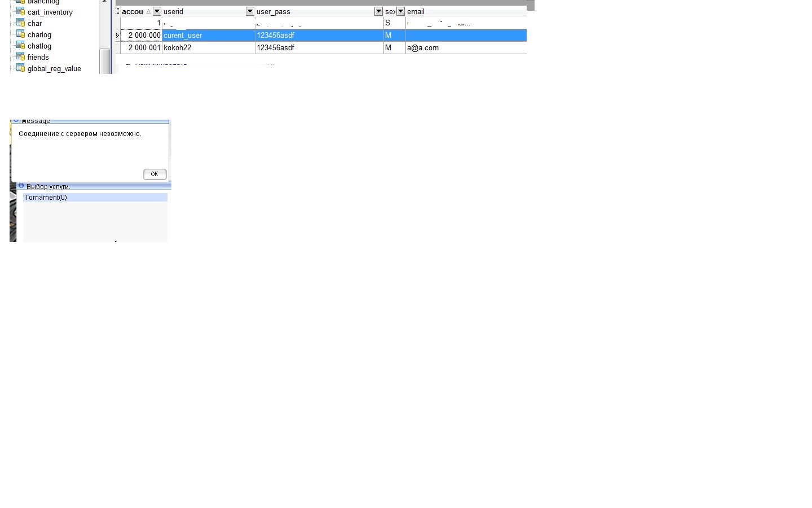
Task: Click the accou column sort triangle
Action: 148,11
